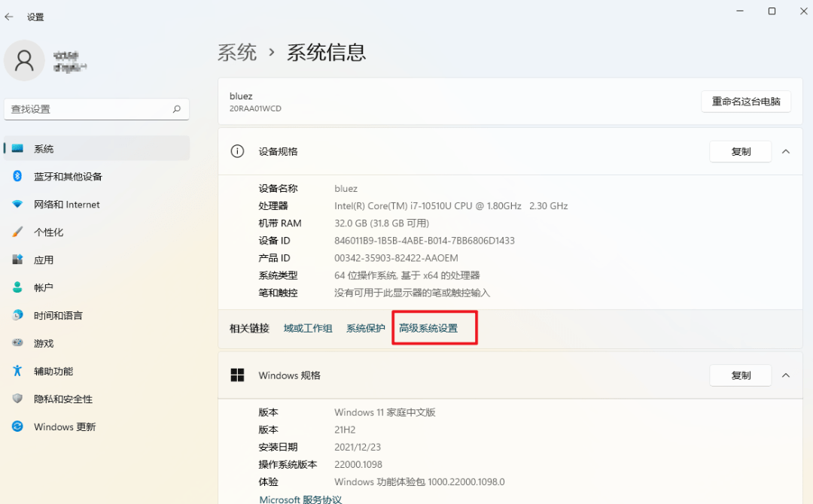The image size is (813, 504).
Task: Click the user avatar icon
Action: [x=24, y=60]
